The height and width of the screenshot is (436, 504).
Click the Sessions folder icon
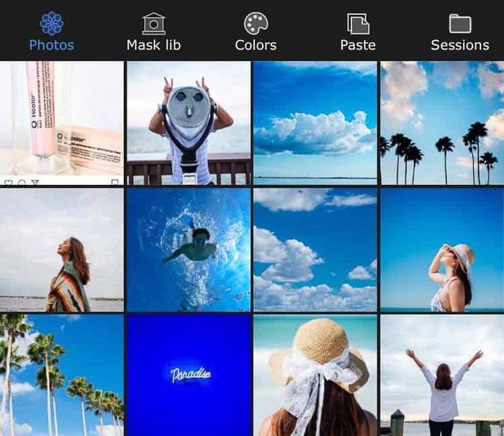[459, 23]
